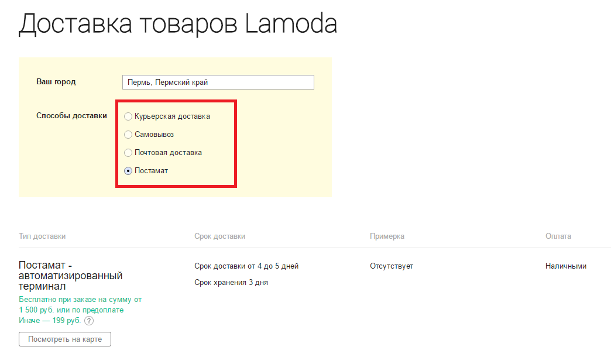This screenshot has height=364, width=611.
Task: Click the Посмотреть на карте button
Action: [65, 339]
